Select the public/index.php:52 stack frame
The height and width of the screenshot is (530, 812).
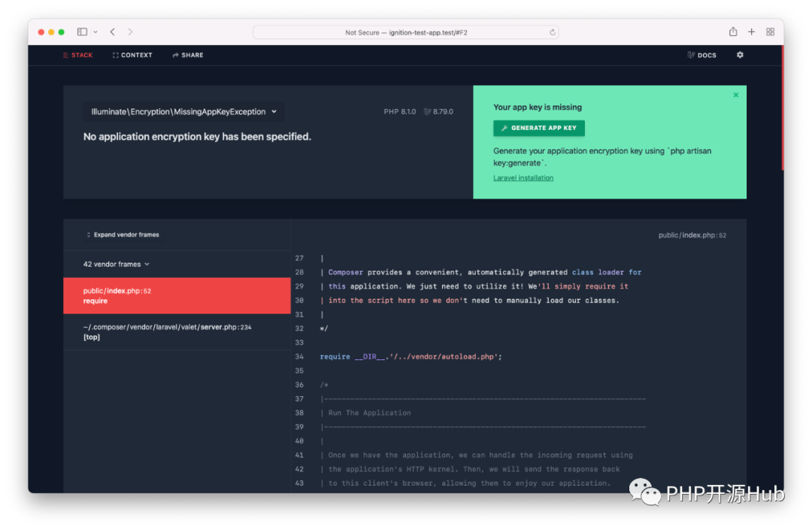[x=177, y=295]
